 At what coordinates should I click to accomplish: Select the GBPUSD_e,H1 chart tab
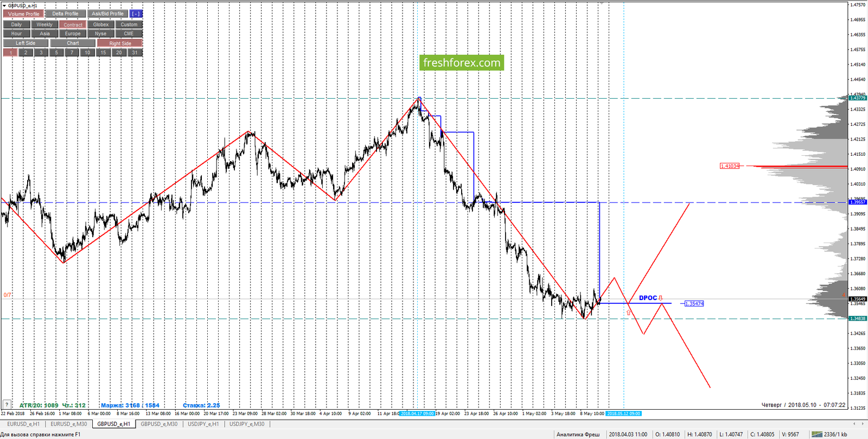[x=114, y=424]
